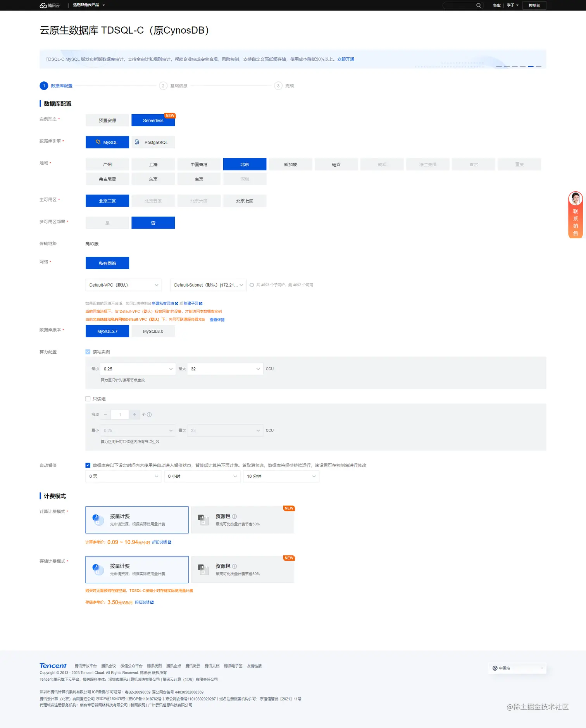Click the node count minus stepper

pyautogui.click(x=105, y=415)
